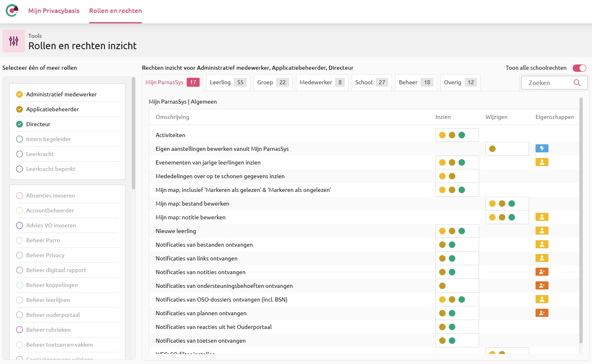Click the sliders Tools icon beside page title
The width and height of the screenshot is (592, 364).
(x=14, y=41)
